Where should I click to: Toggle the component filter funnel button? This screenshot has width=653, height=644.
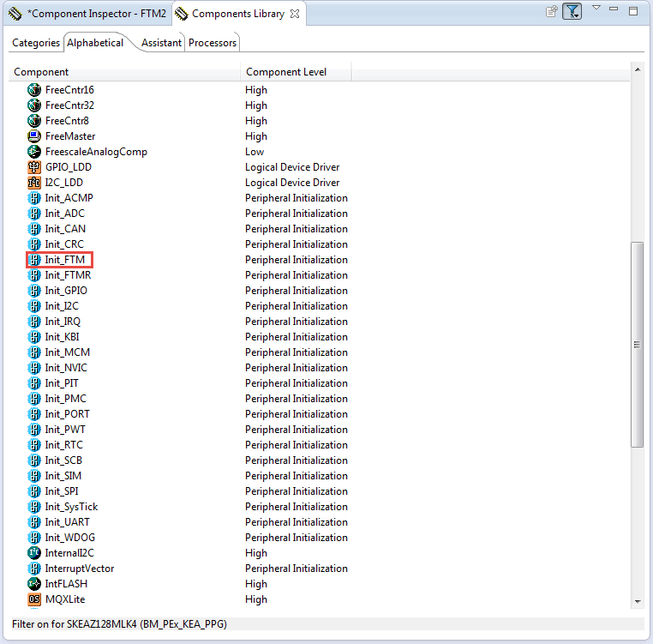coord(572,11)
